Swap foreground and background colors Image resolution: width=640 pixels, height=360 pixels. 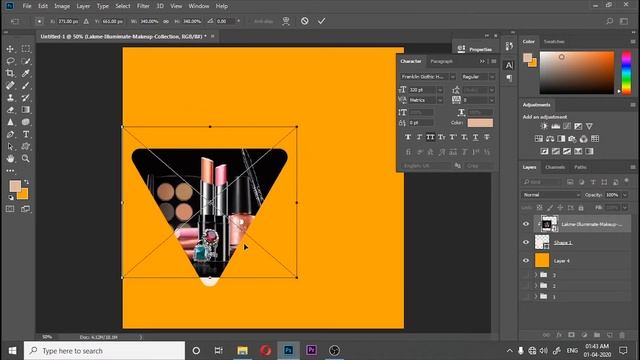coord(27,182)
